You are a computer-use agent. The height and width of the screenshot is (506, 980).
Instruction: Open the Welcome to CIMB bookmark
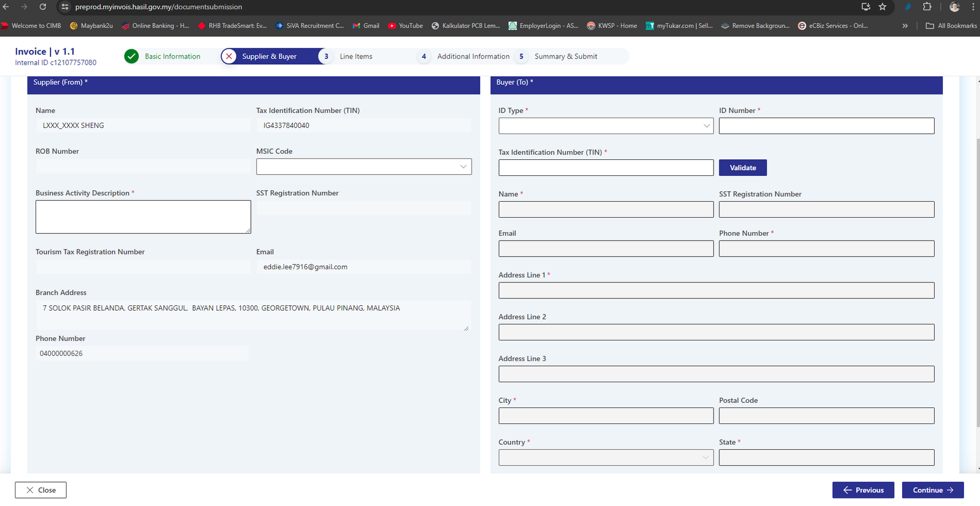click(x=32, y=26)
